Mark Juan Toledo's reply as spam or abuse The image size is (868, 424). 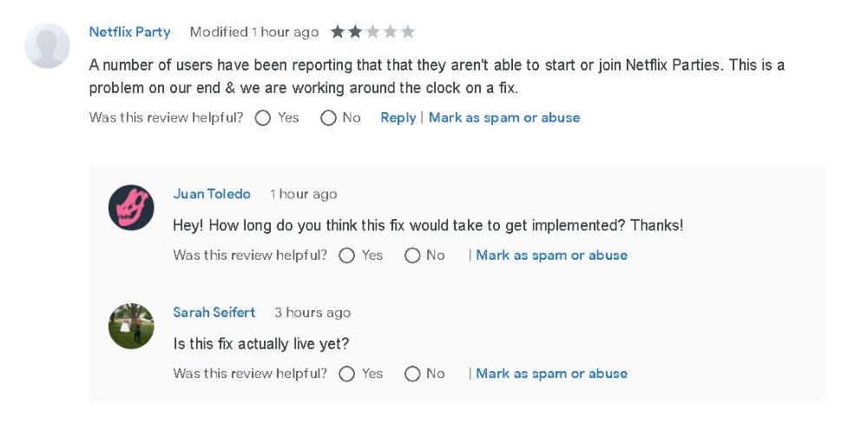click(551, 255)
